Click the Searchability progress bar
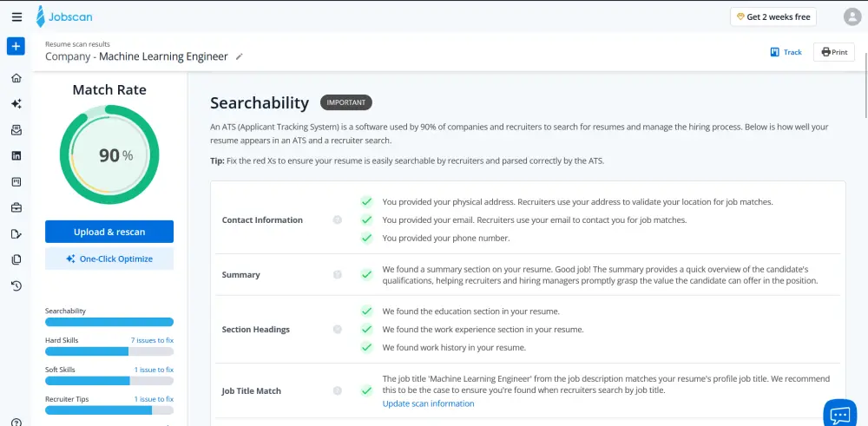This screenshot has width=868, height=426. 109,322
